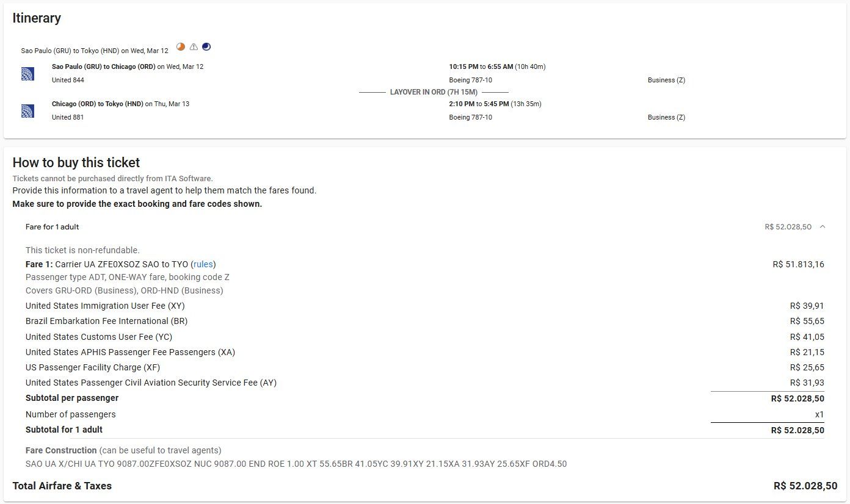The height and width of the screenshot is (504, 850).
Task: Click the warning triangle icon
Action: (x=194, y=46)
